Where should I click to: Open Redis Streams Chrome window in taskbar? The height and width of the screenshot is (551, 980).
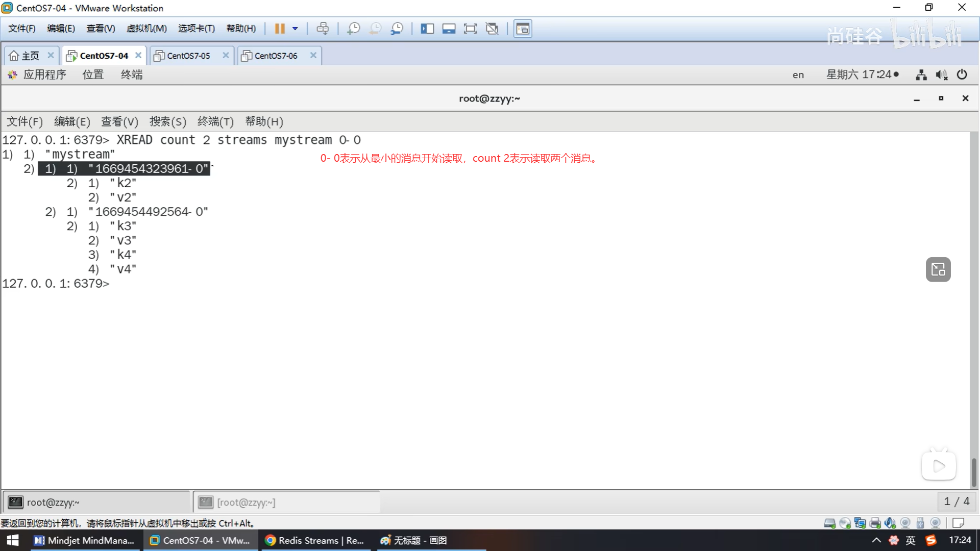[x=315, y=540]
